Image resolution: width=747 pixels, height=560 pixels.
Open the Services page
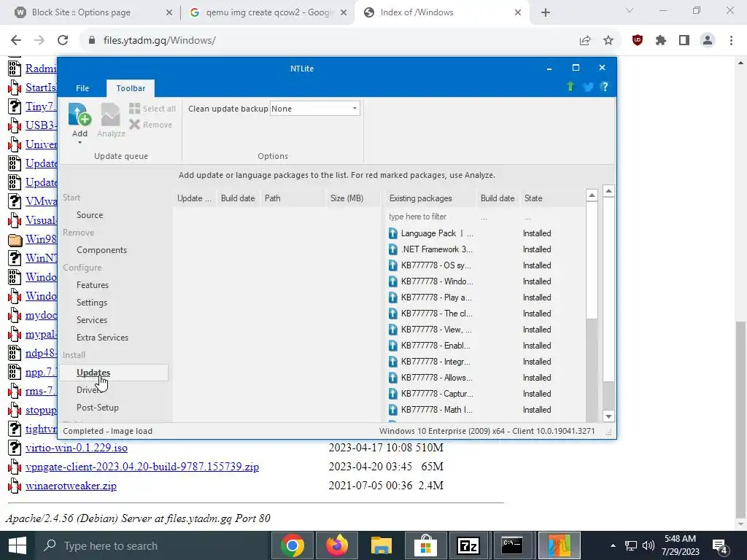[x=91, y=320]
